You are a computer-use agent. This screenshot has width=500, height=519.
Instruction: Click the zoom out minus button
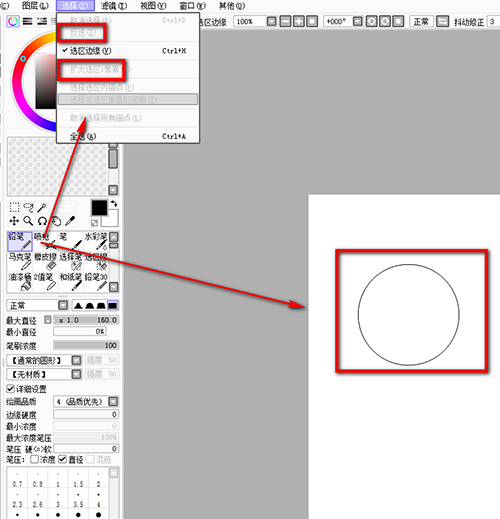coord(285,22)
